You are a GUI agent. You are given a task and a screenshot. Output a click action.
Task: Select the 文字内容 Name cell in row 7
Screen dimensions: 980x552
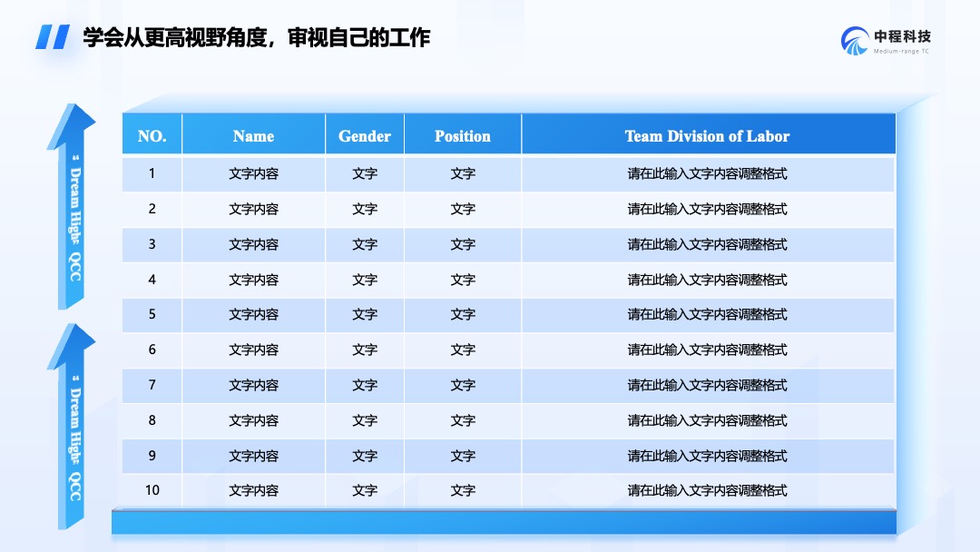(253, 385)
